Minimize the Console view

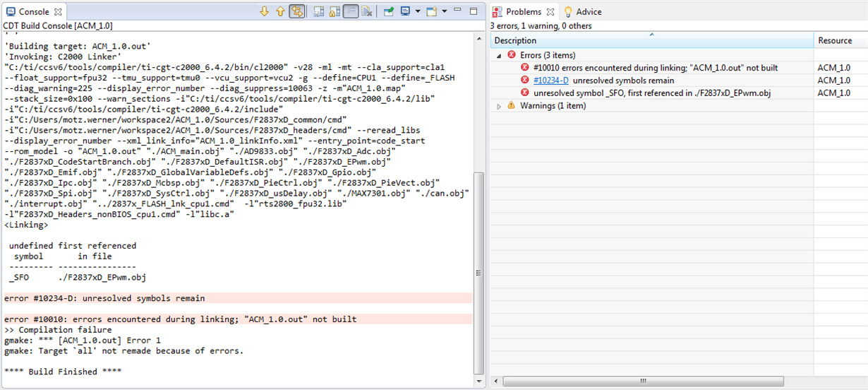tap(457, 10)
